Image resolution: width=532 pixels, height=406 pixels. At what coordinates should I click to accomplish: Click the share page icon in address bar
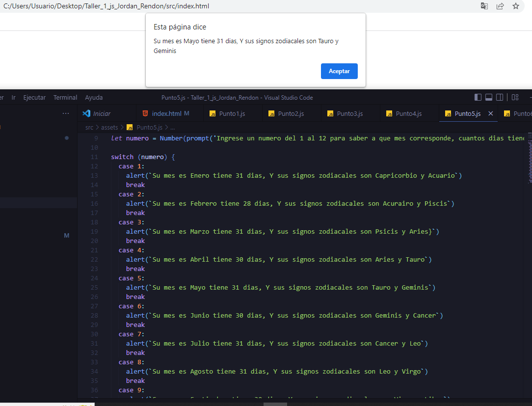pos(500,6)
